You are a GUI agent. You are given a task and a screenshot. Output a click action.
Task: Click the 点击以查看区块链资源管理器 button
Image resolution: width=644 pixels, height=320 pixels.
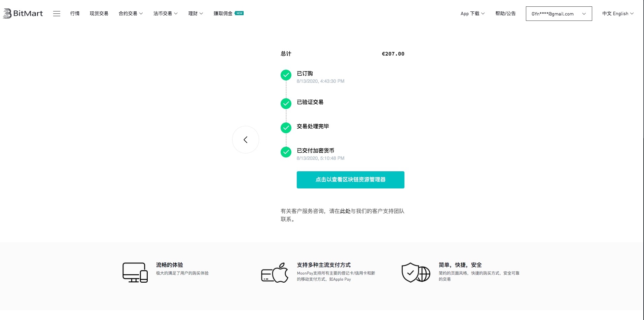350,180
